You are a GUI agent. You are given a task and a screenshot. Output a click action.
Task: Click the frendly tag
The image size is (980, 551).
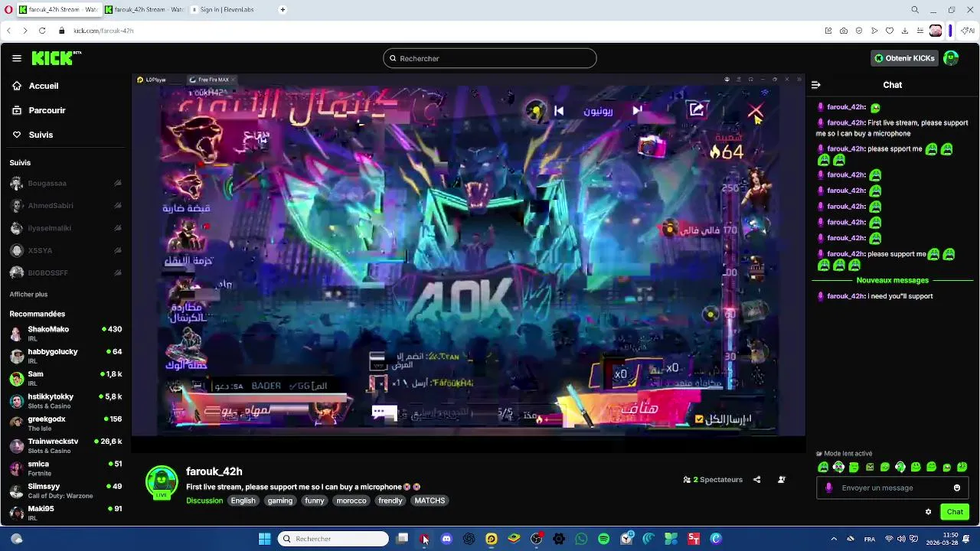point(390,500)
